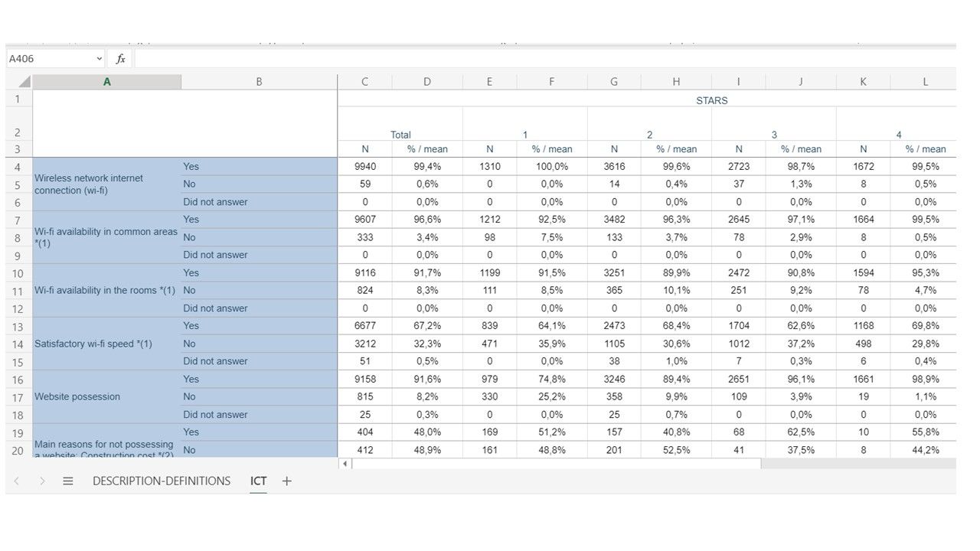Click the horizontal scrollbar thumb
980x551 pixels.
[557, 464]
